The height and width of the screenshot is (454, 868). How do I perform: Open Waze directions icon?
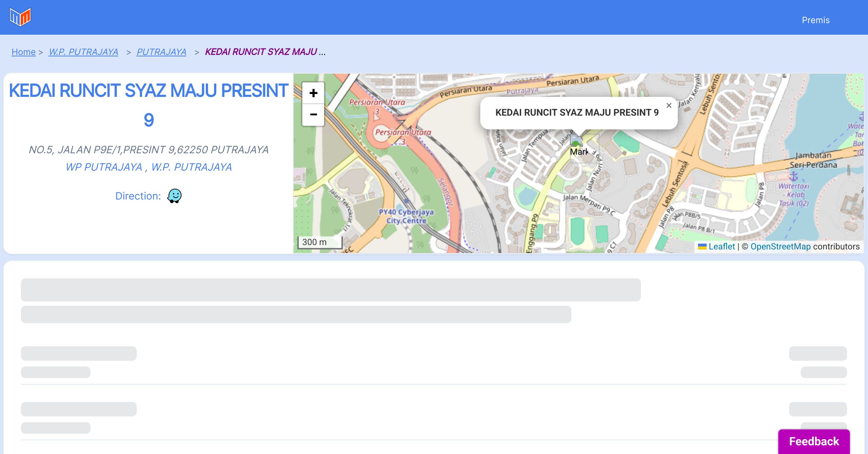coord(174,196)
